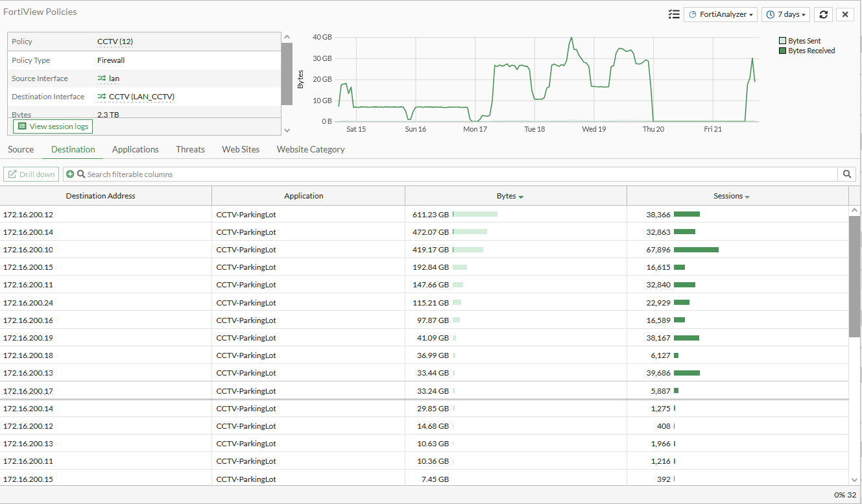
Task: Switch to the Applications tab
Action: pyautogui.click(x=135, y=149)
